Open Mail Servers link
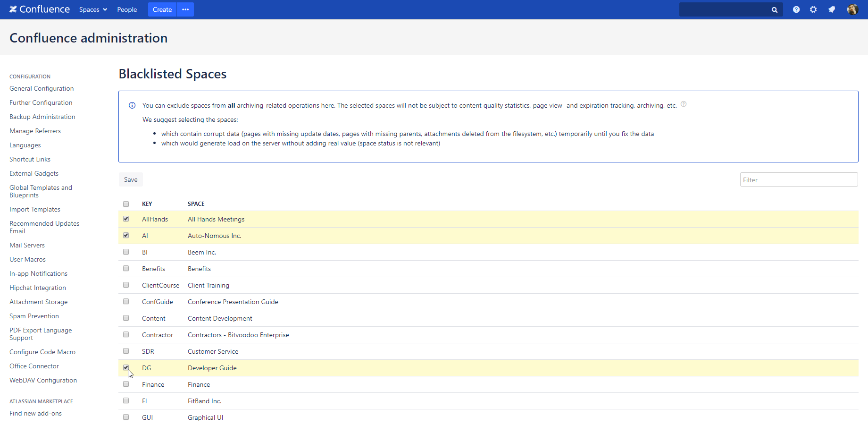 27,245
